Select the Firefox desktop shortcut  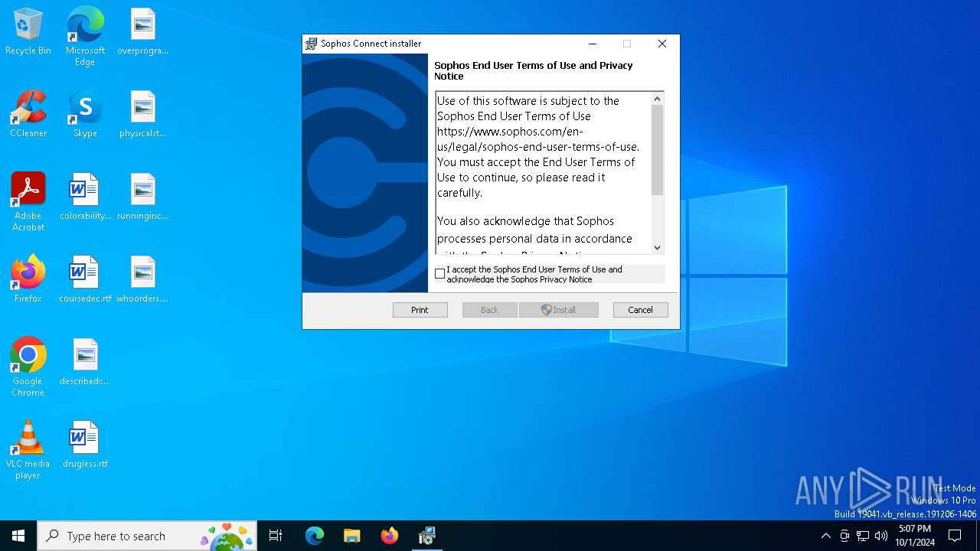pyautogui.click(x=28, y=279)
